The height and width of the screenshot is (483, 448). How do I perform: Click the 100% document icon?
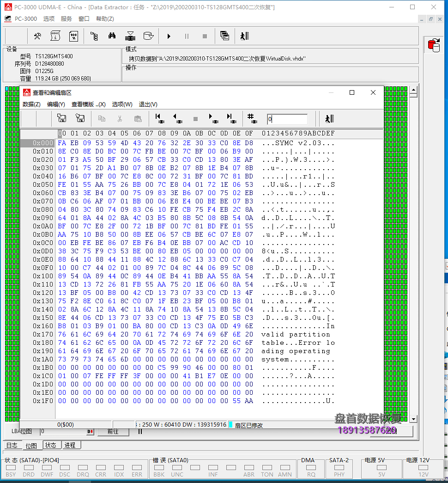point(73,36)
